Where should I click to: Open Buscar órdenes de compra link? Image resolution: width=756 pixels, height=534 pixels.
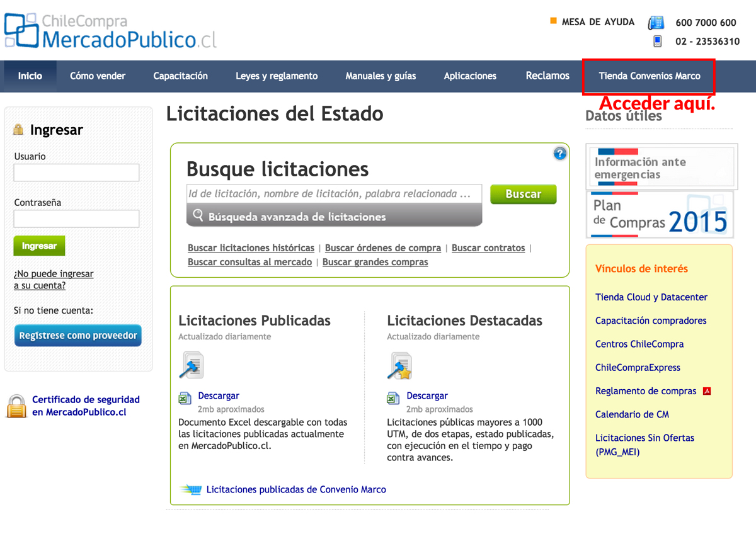click(382, 248)
